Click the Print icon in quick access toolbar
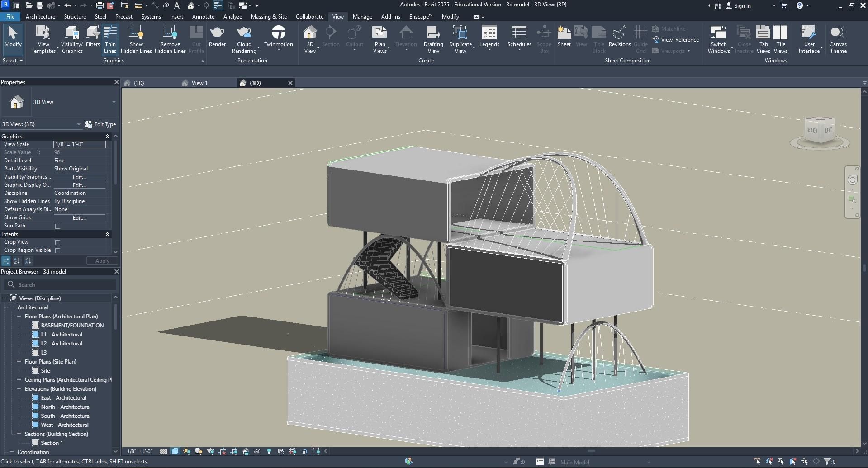The height and width of the screenshot is (468, 868). [100, 5]
